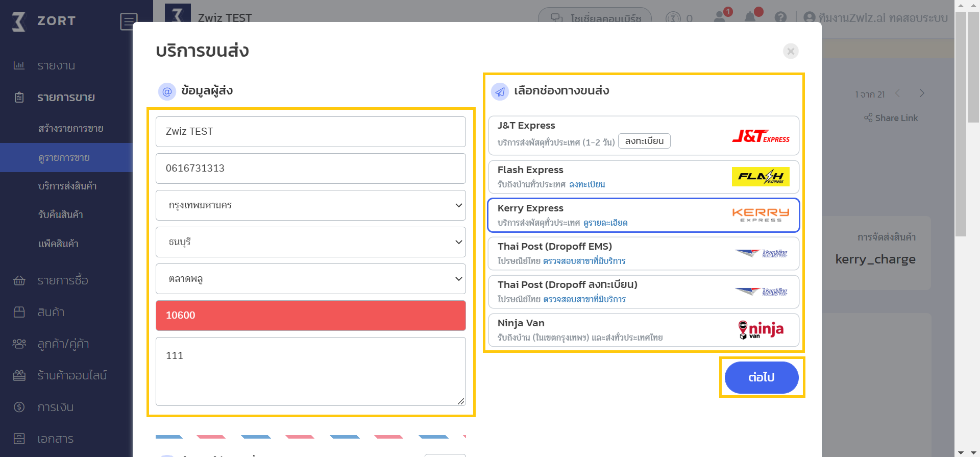Select Thai Post Dropoff ลงทะเบียน option
Screen dimensions: 980x457
click(x=644, y=292)
